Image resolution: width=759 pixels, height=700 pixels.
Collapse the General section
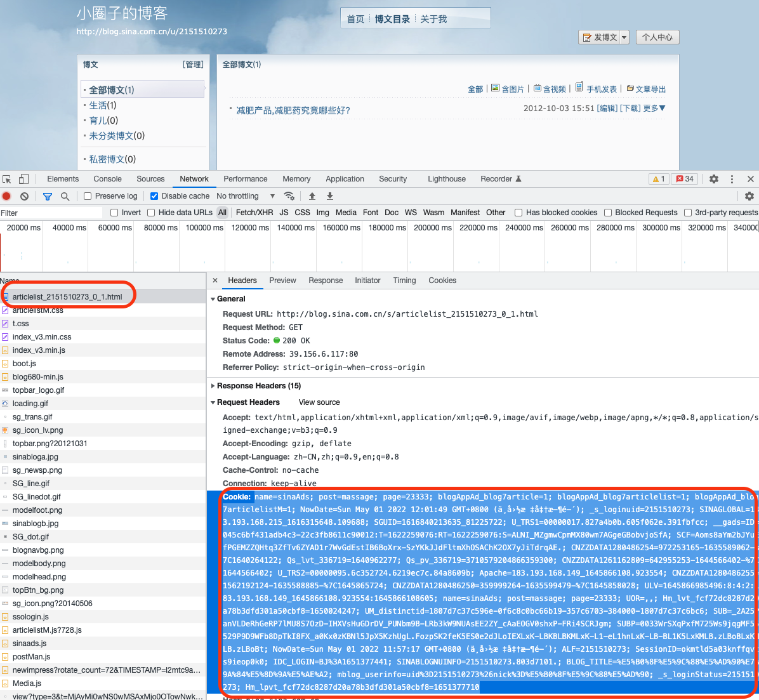[213, 299]
